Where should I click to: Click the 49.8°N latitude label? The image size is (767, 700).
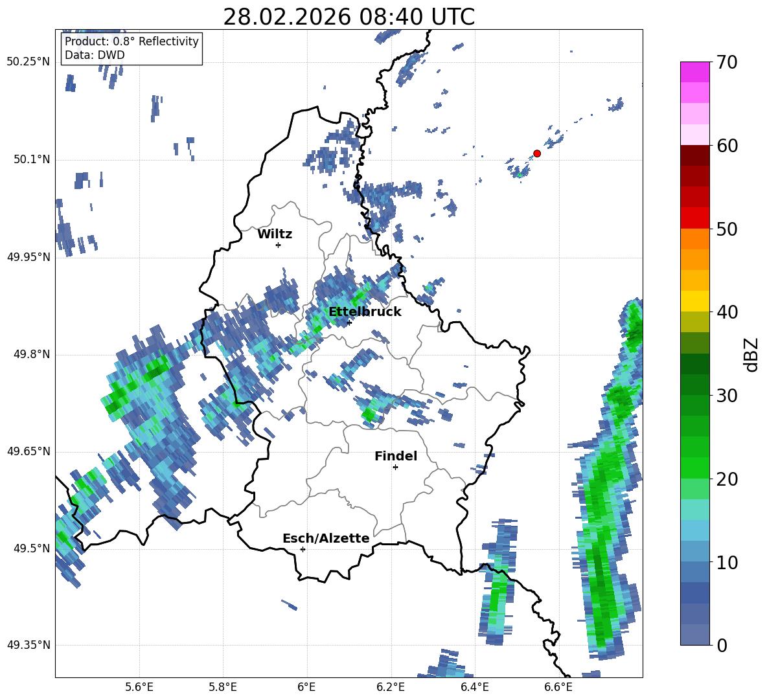pos(32,354)
